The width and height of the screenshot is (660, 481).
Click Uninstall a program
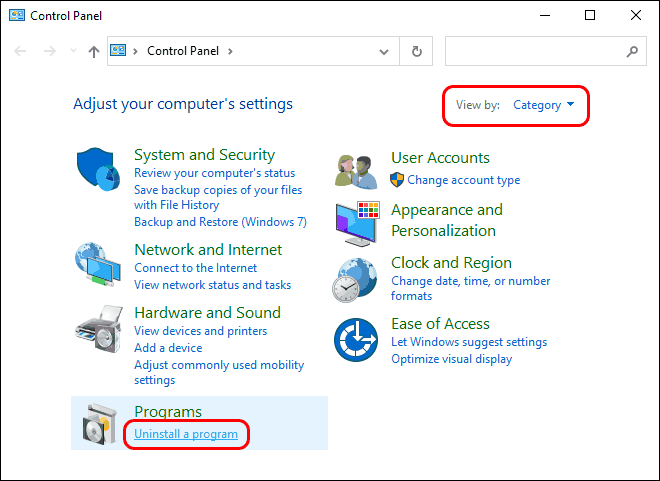click(186, 434)
